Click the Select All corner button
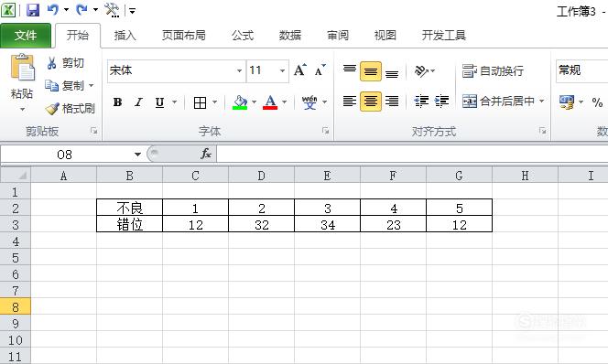 [16, 175]
